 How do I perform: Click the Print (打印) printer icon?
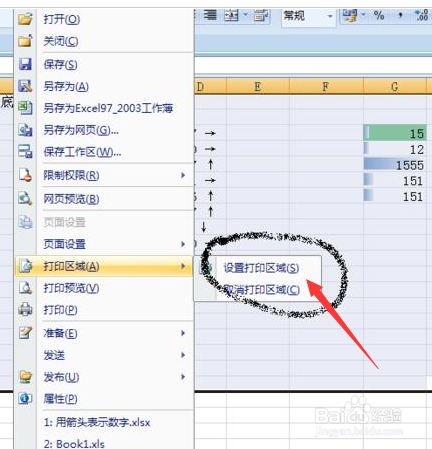tap(25, 310)
